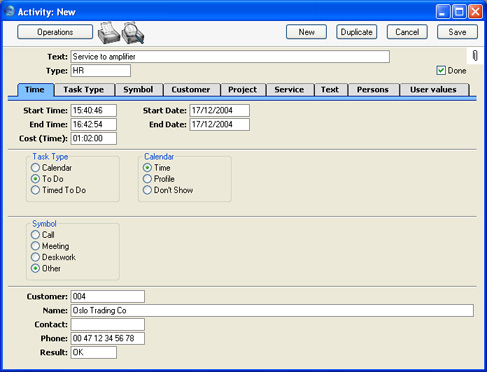Click the empty Contact field
Viewport: 487px width, 372px height.
point(108,324)
